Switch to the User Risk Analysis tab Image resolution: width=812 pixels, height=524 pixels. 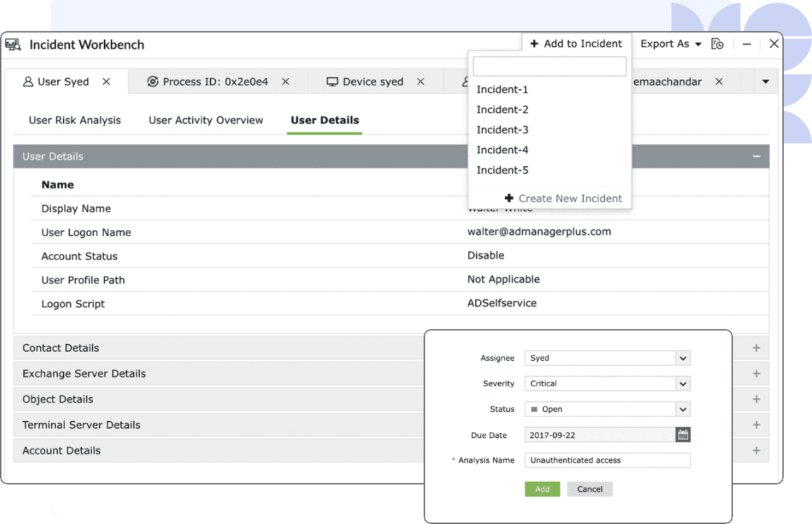click(x=74, y=120)
